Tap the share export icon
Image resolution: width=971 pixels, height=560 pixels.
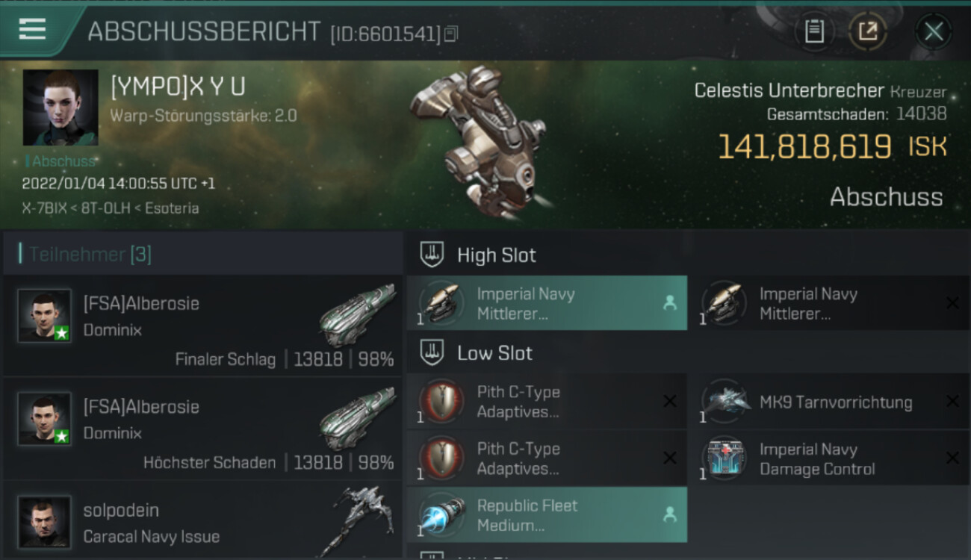tap(868, 31)
